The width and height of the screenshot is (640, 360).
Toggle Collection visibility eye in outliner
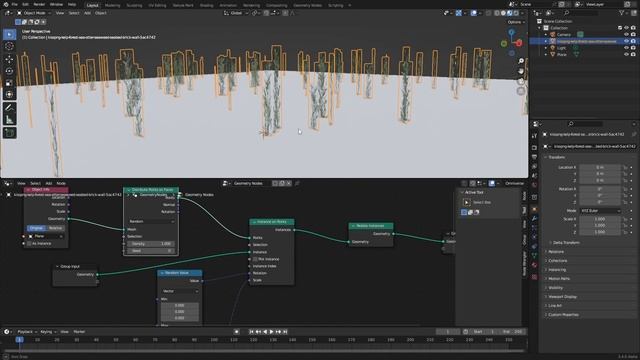point(626,28)
